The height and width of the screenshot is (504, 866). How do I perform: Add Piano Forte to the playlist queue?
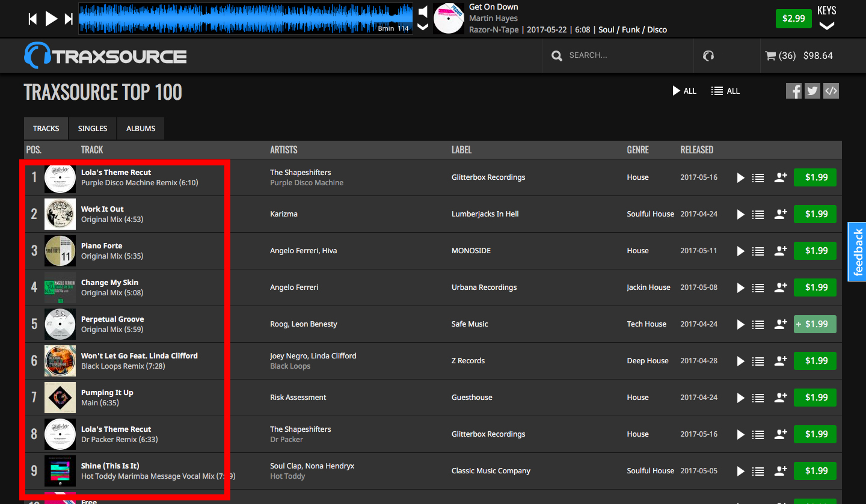point(758,251)
